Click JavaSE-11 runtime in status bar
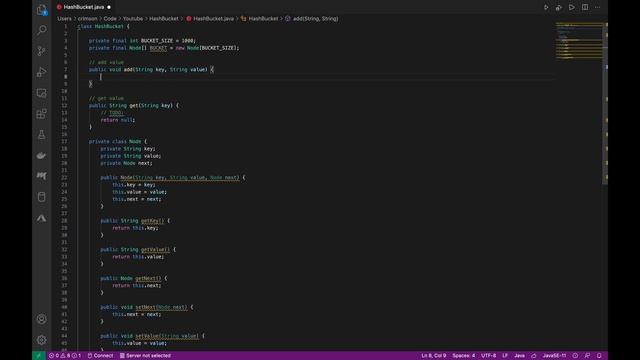 click(554, 356)
